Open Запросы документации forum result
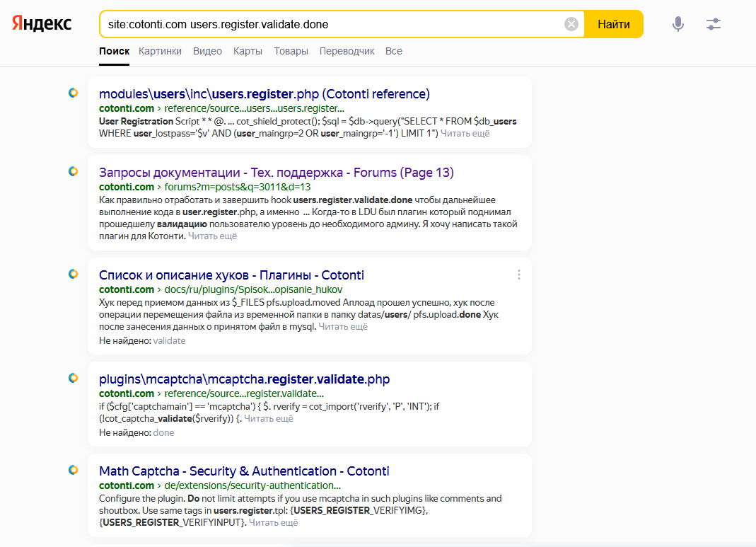This screenshot has height=547, width=756. (x=277, y=172)
